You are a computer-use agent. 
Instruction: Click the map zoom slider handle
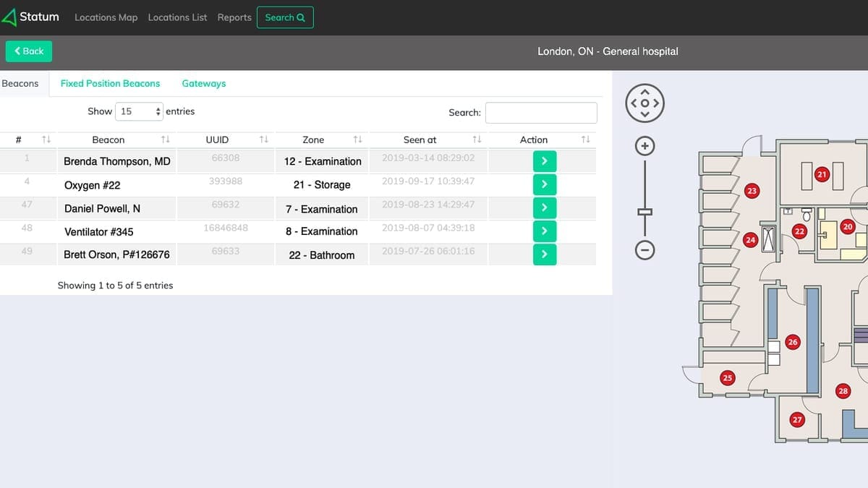point(644,212)
